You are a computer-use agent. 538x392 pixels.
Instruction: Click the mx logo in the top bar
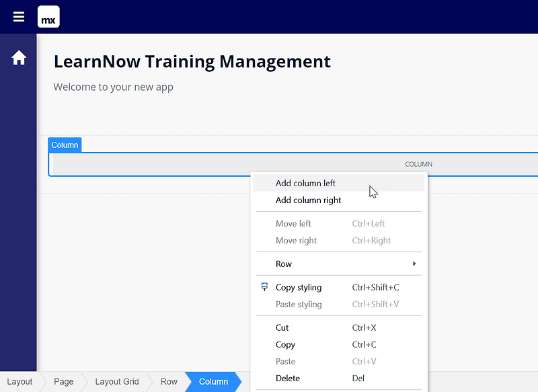point(48,17)
